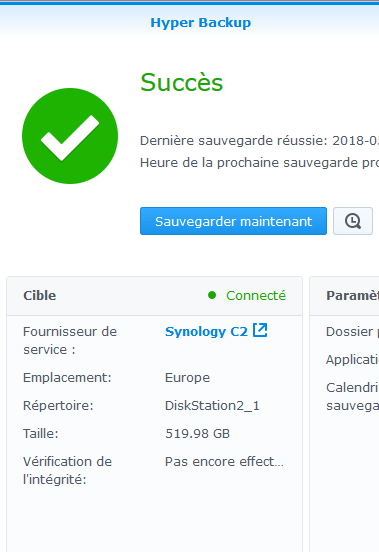Image resolution: width=379 pixels, height=552 pixels.
Task: Select the Connecté status text
Action: (x=256, y=296)
